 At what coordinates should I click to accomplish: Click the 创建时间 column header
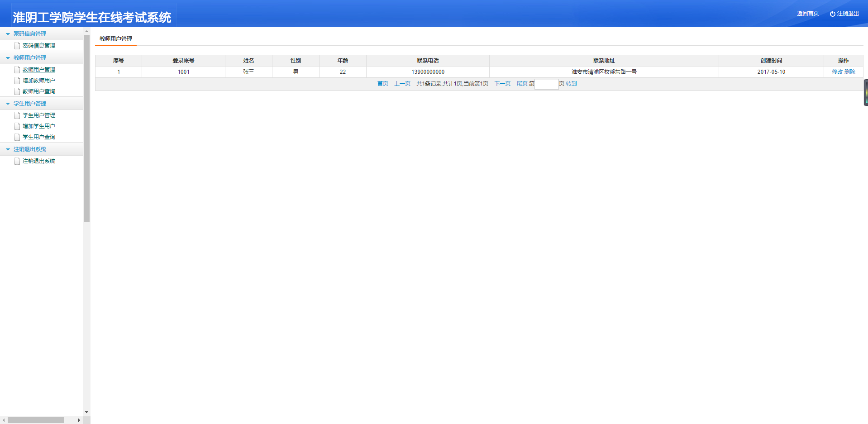(x=771, y=61)
